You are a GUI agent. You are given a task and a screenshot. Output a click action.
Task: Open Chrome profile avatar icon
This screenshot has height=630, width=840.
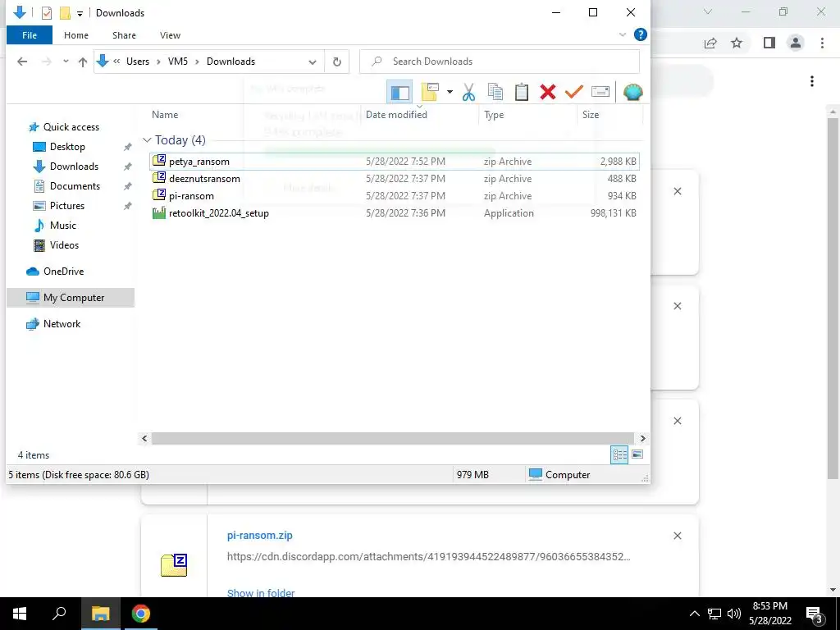point(796,43)
